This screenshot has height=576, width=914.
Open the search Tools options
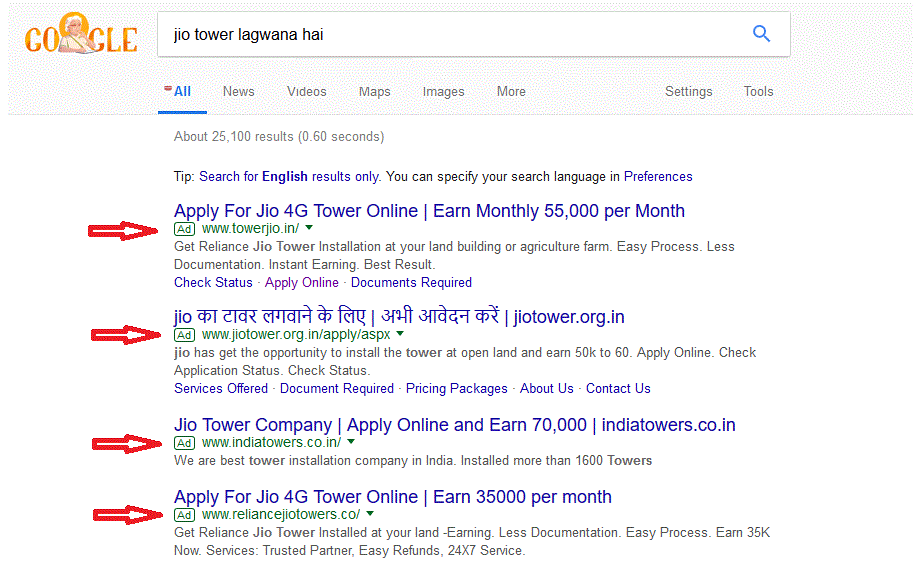(x=758, y=92)
